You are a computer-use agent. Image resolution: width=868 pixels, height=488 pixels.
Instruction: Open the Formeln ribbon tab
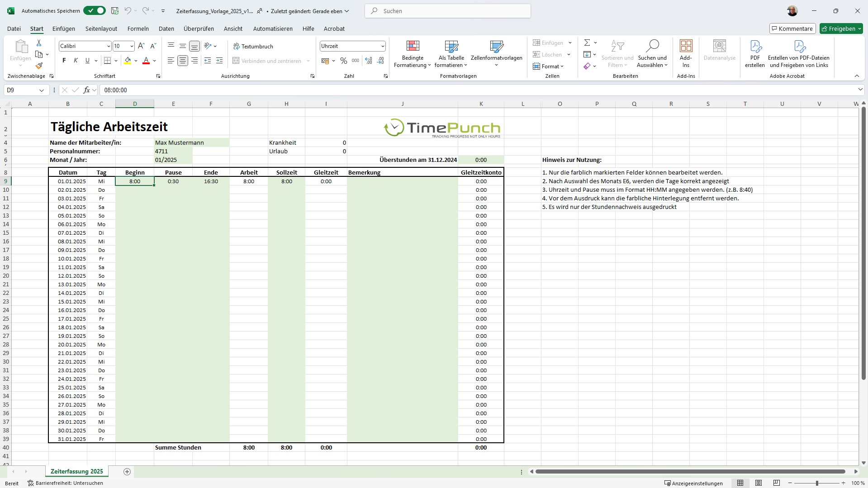pos(138,28)
